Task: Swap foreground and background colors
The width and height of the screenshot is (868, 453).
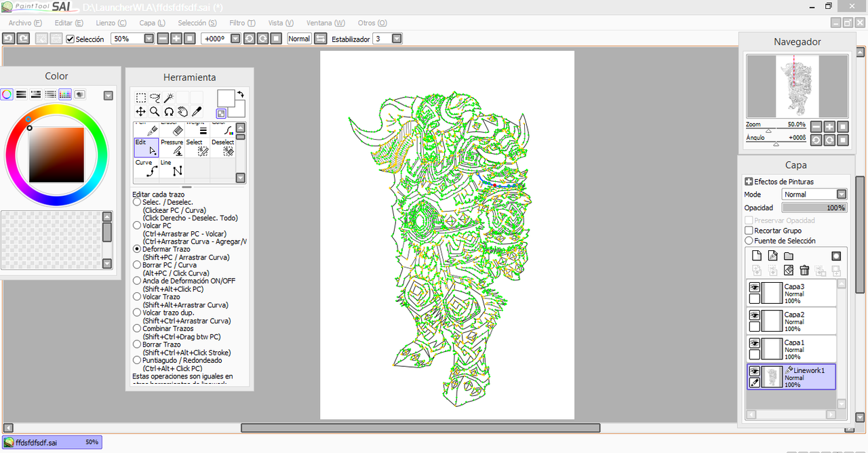Action: [x=240, y=94]
